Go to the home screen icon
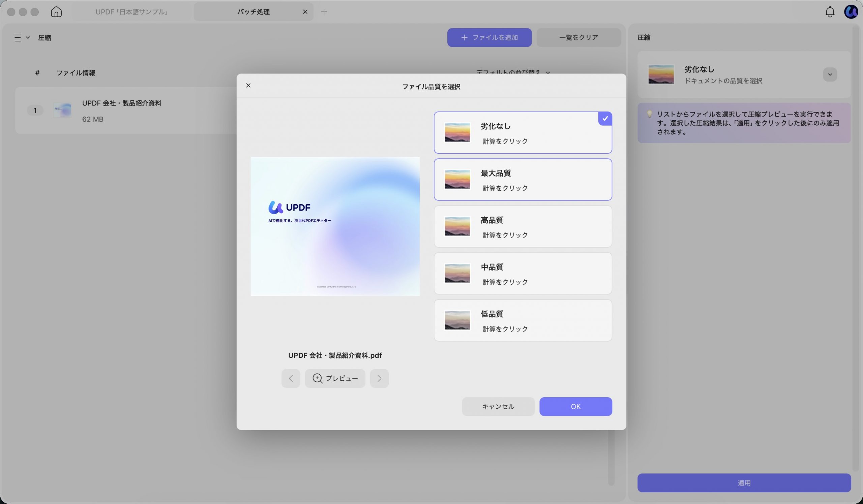This screenshot has width=863, height=504. pyautogui.click(x=56, y=12)
